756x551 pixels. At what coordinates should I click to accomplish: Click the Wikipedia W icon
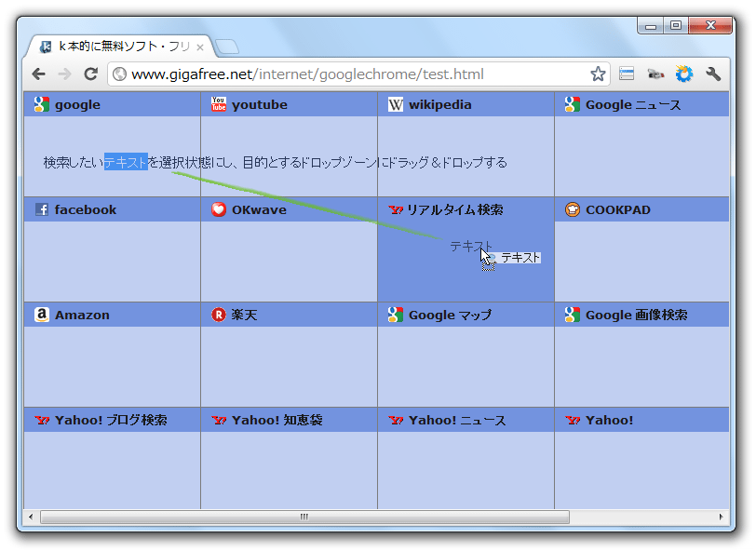[396, 104]
